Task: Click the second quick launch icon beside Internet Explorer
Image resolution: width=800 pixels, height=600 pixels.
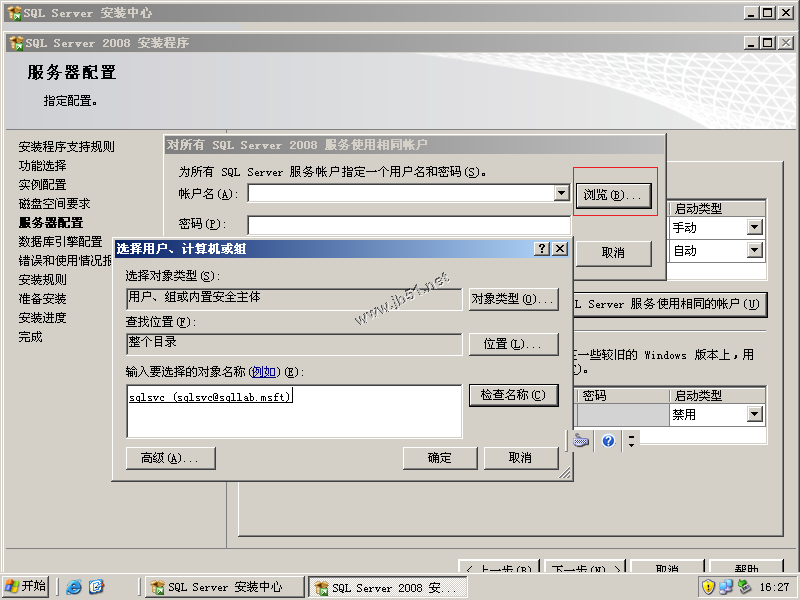Action: pyautogui.click(x=96, y=587)
